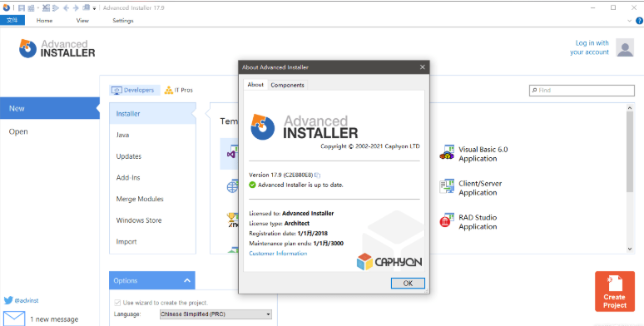
Task: Click the 'License type: Architect' text
Action: (x=280, y=224)
